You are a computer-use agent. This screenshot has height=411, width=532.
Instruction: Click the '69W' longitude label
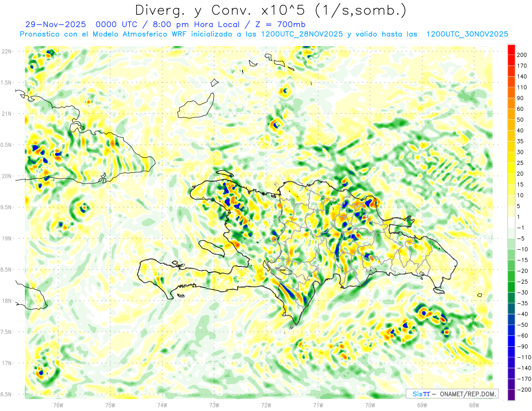point(422,405)
